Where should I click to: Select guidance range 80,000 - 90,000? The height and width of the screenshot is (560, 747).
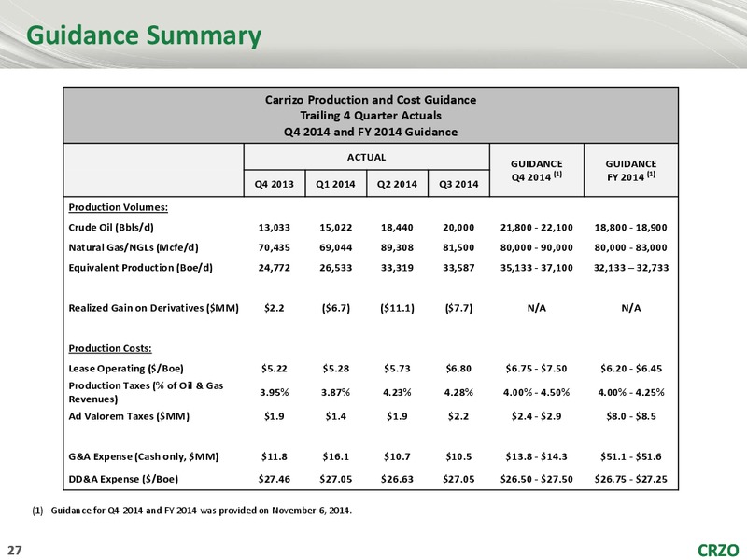coord(536,247)
